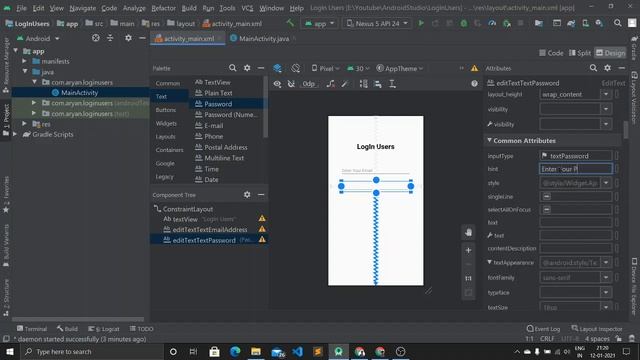Image resolution: width=640 pixels, height=360 pixels.
Task: Expand the manifests folder
Action: click(24, 61)
